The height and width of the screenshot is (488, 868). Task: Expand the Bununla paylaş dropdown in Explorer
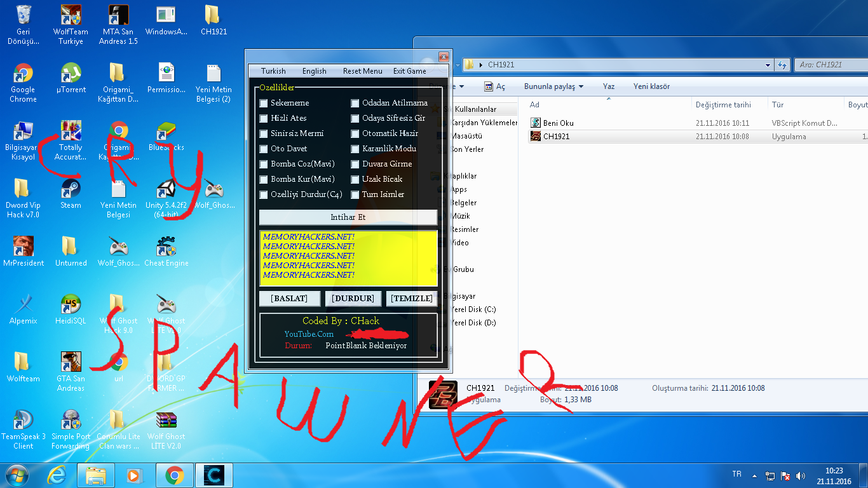click(553, 86)
